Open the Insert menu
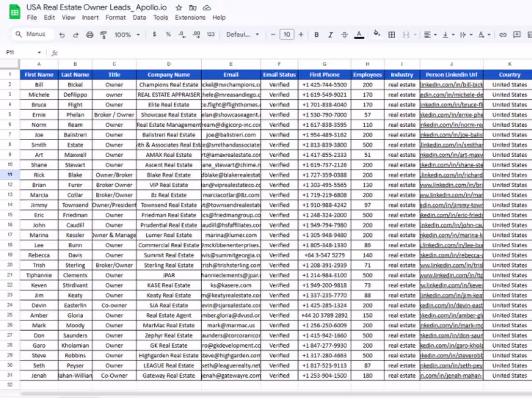 [x=90, y=17]
